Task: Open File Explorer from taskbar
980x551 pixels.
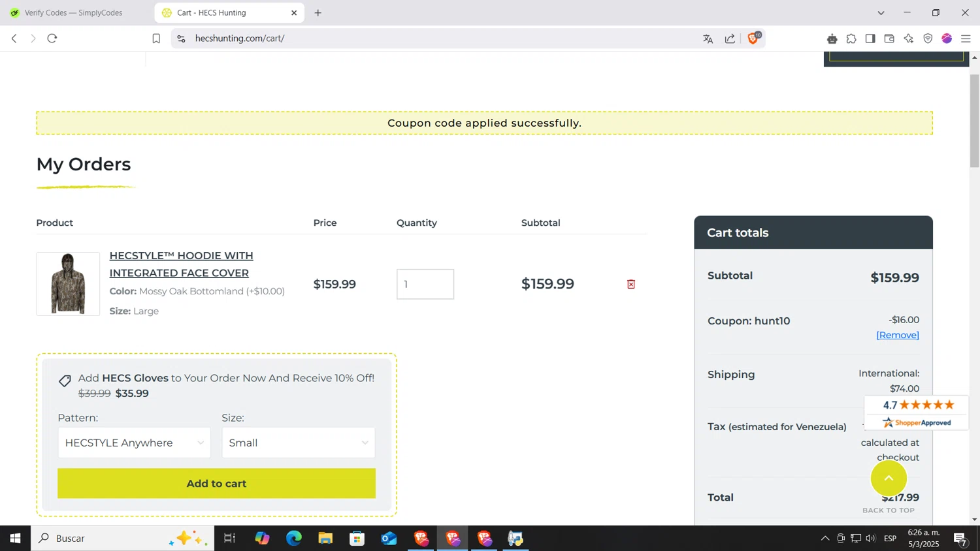Action: tap(325, 539)
